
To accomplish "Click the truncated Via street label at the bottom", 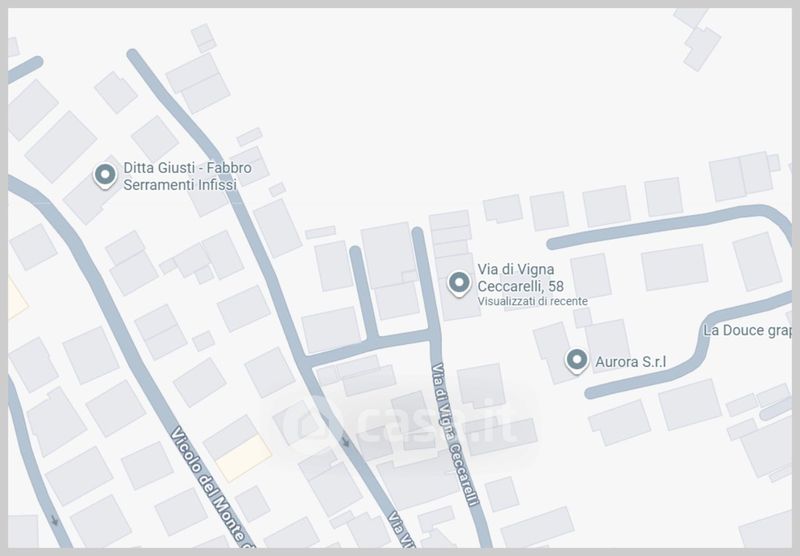I will (400, 529).
